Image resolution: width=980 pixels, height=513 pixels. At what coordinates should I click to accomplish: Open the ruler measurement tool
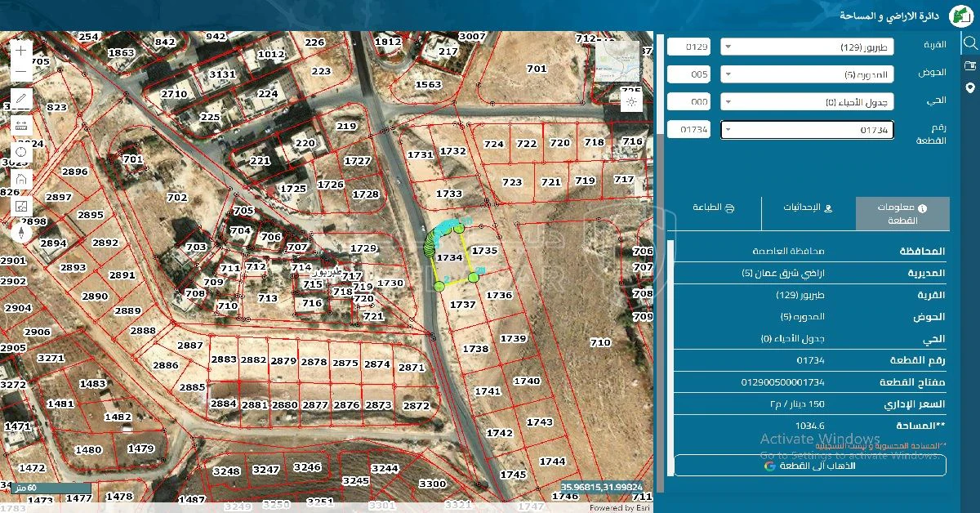click(x=22, y=125)
